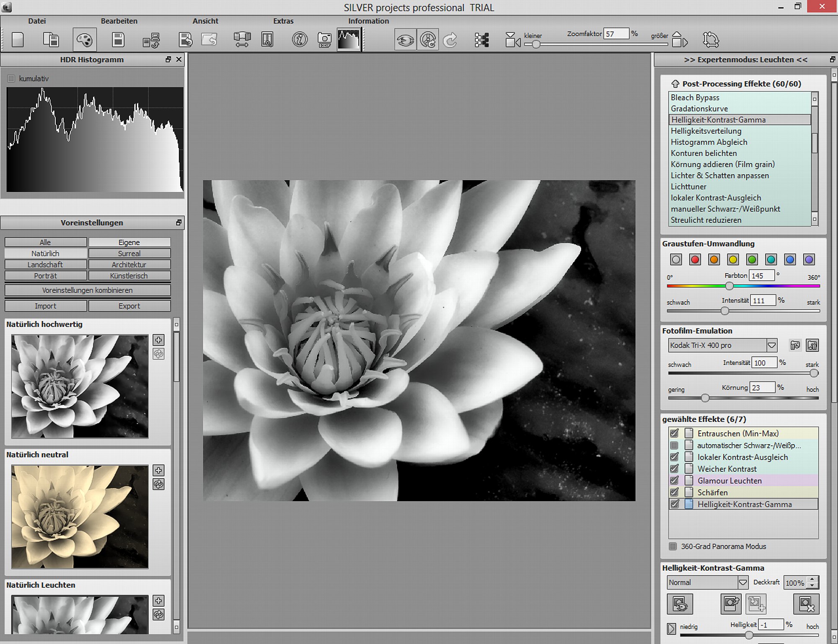Uncheck the Glamour Leuchten effect
Screen dimensions: 838x644
674,481
